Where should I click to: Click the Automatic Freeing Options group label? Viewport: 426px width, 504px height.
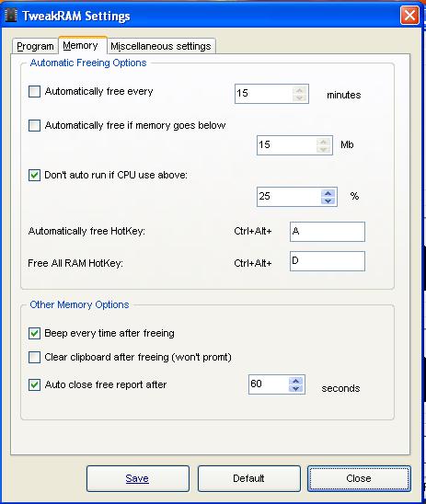click(x=88, y=63)
